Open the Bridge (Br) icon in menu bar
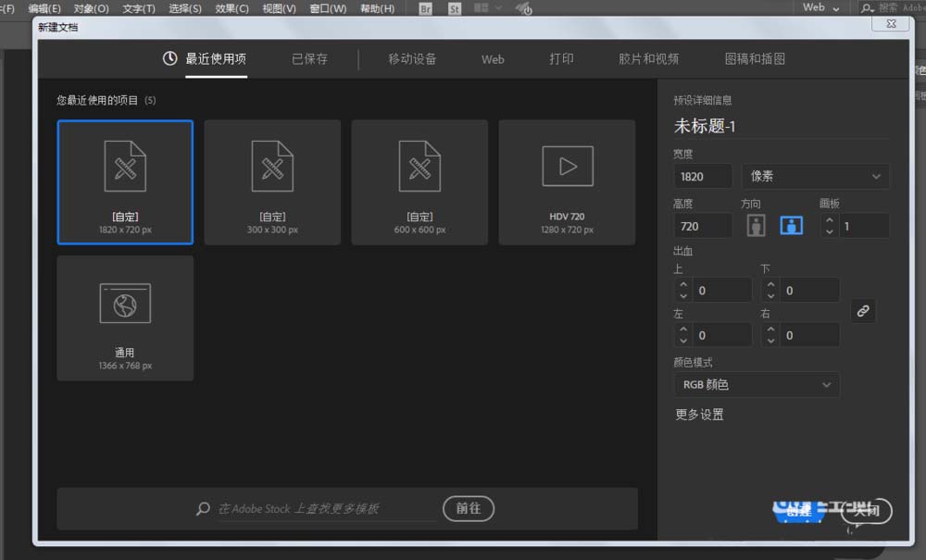Viewport: 926px width, 560px height. tap(425, 9)
